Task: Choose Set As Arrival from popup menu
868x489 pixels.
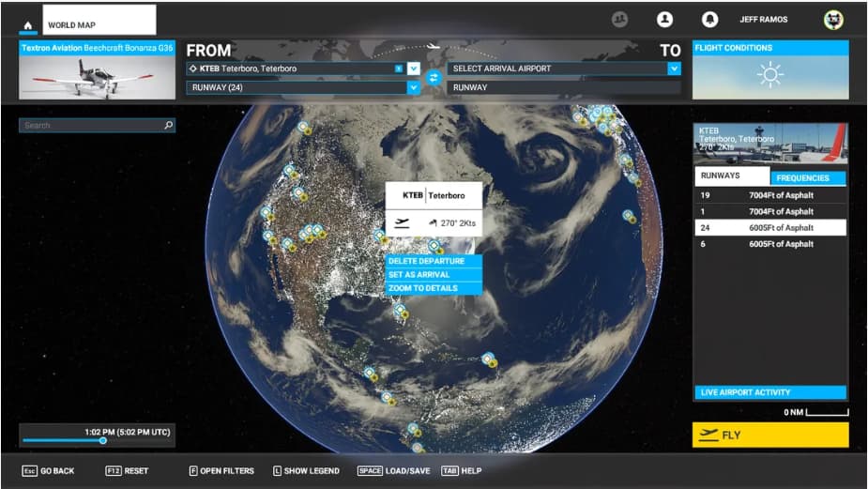Action: [x=434, y=274]
